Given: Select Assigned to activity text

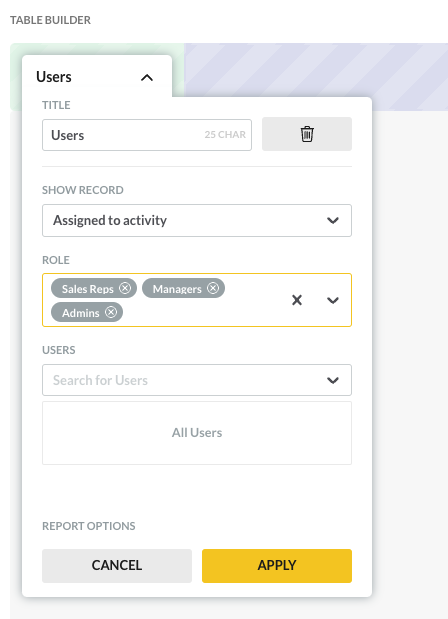Looking at the screenshot, I should pyautogui.click(x=110, y=220).
